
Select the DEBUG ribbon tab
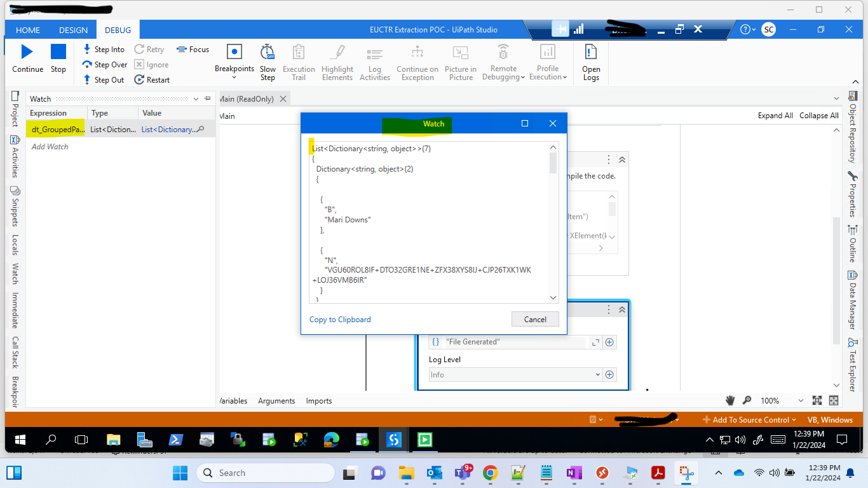click(118, 30)
